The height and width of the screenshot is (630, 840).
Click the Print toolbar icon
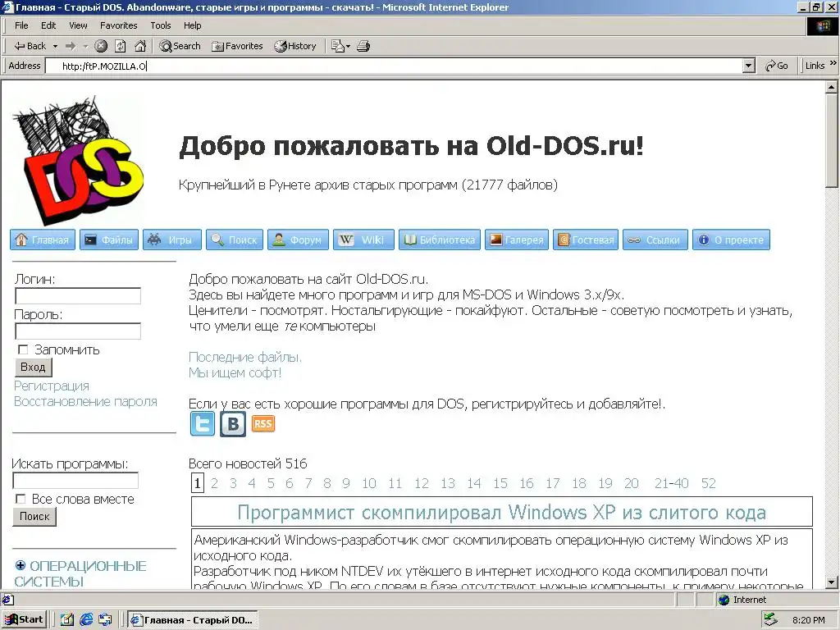coord(363,46)
